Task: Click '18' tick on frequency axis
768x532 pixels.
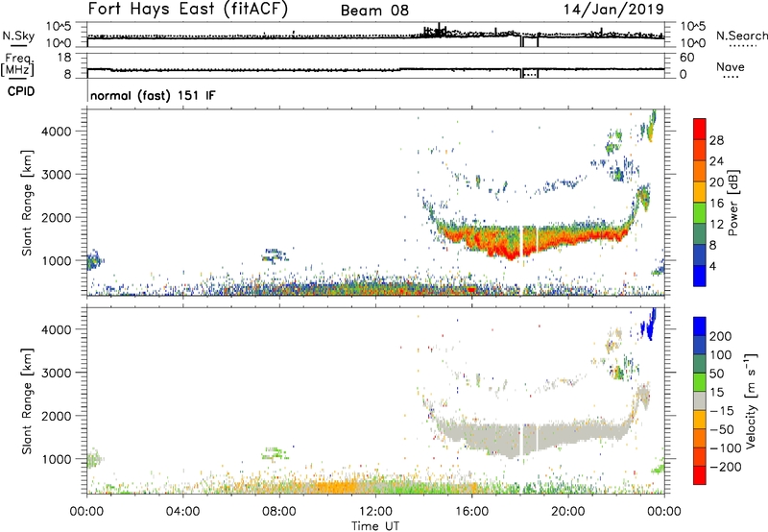Action: point(65,58)
